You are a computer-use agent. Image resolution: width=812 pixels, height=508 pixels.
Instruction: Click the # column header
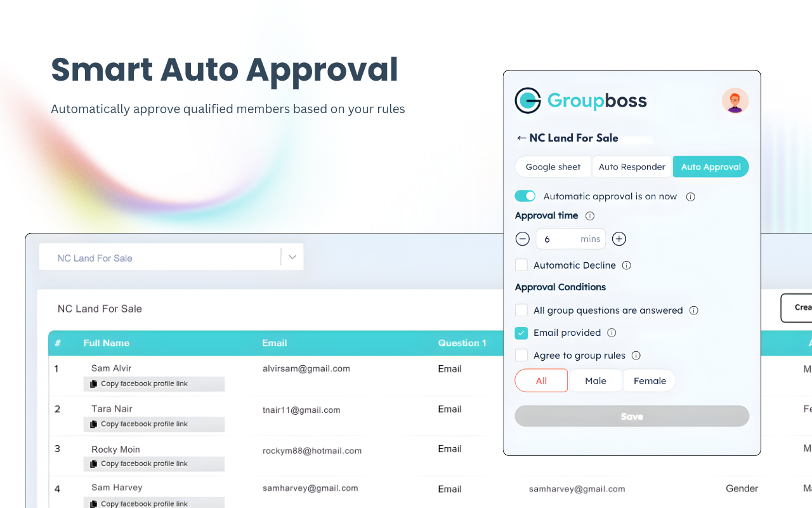[58, 343]
